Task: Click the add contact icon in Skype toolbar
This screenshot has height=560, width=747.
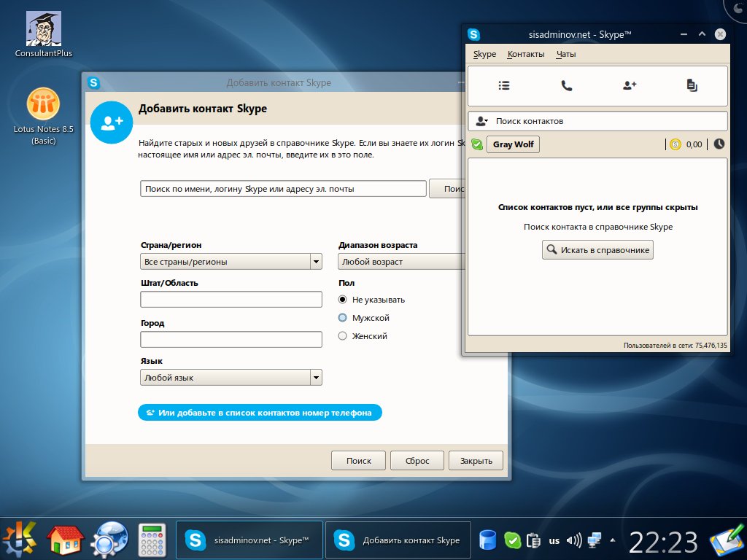Action: click(630, 85)
